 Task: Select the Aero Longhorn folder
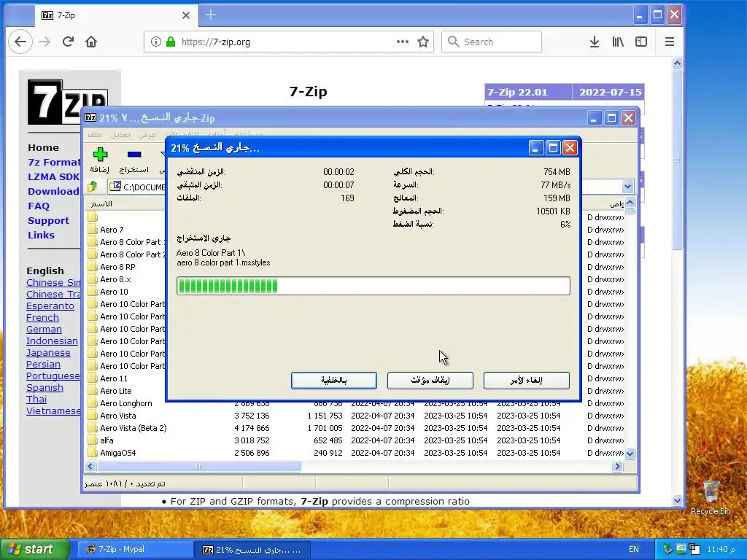(x=125, y=402)
